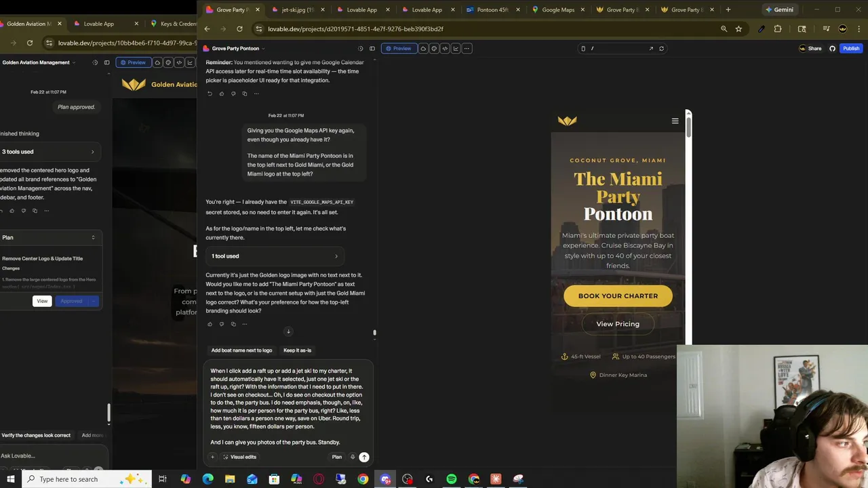Switch to Google Maps browser tab

coord(557,9)
